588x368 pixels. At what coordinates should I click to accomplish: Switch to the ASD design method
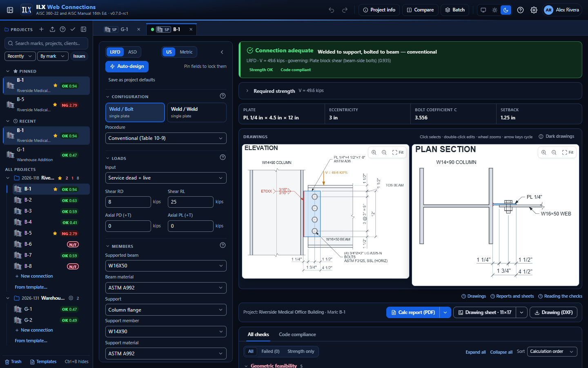pos(132,52)
